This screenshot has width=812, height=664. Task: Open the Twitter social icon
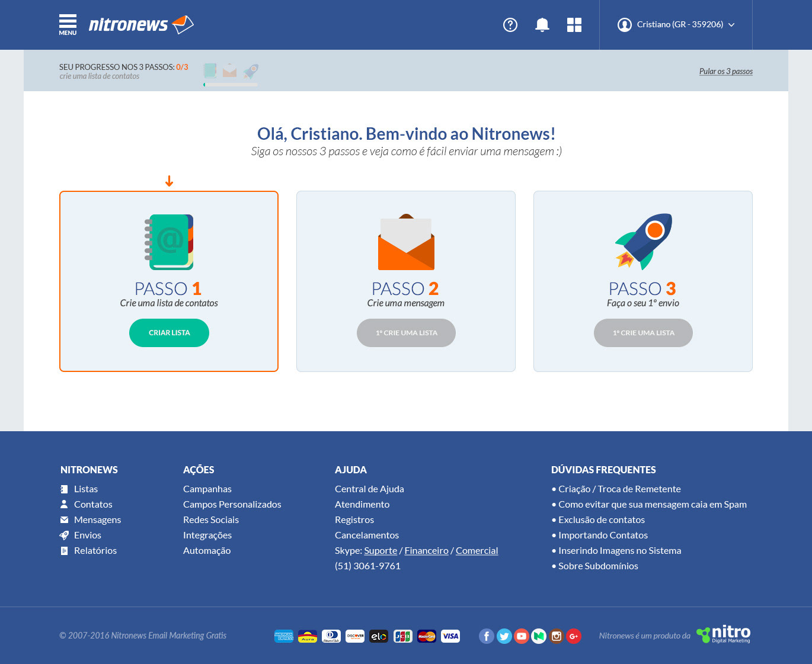coord(504,636)
